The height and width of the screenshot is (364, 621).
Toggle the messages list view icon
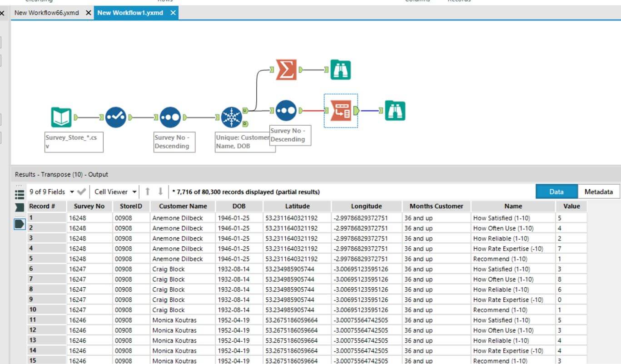click(x=20, y=194)
